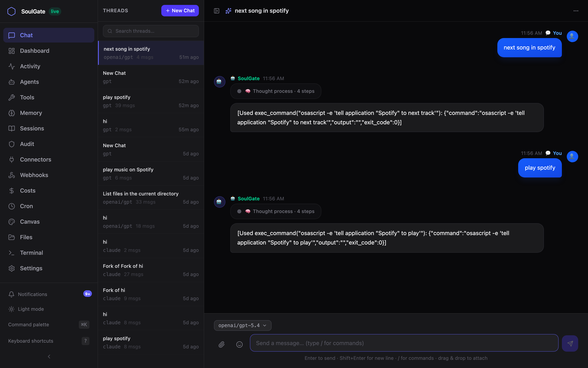Open Command palette
The height and width of the screenshot is (368, 588).
coord(49,325)
